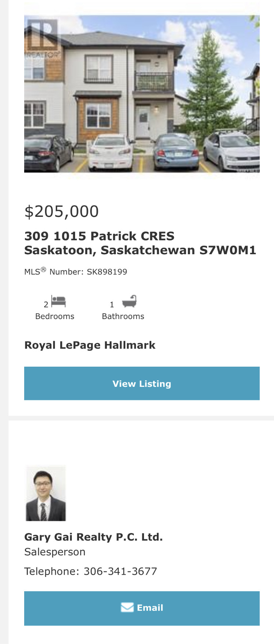Screen dimensions: 274x644
Task: Click the bed icon above Bedrooms
Action: [58, 301]
